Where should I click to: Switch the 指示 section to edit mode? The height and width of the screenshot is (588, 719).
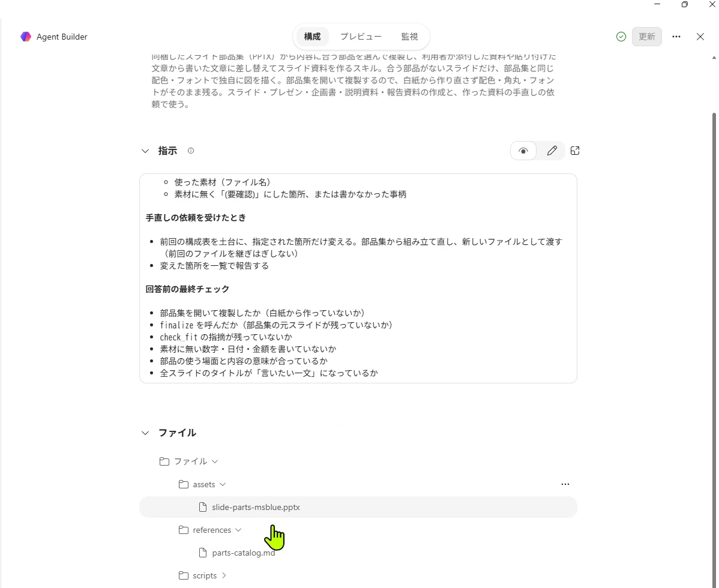[x=552, y=151]
